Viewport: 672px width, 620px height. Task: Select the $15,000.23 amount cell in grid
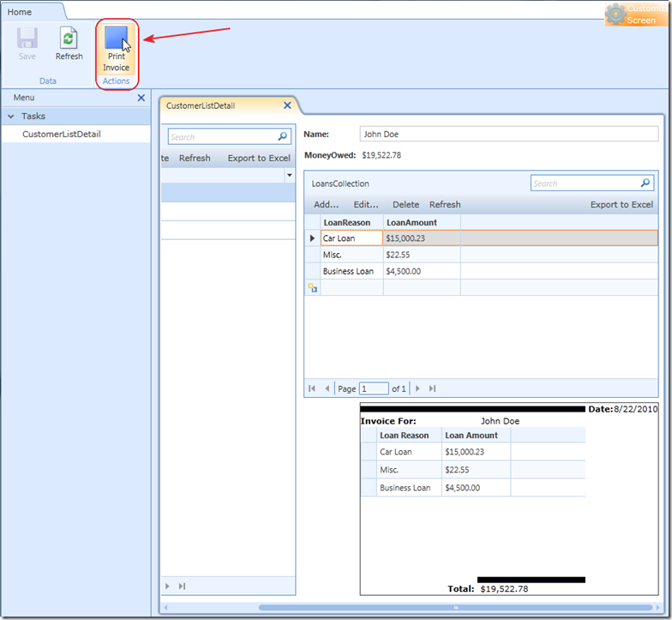tap(422, 238)
